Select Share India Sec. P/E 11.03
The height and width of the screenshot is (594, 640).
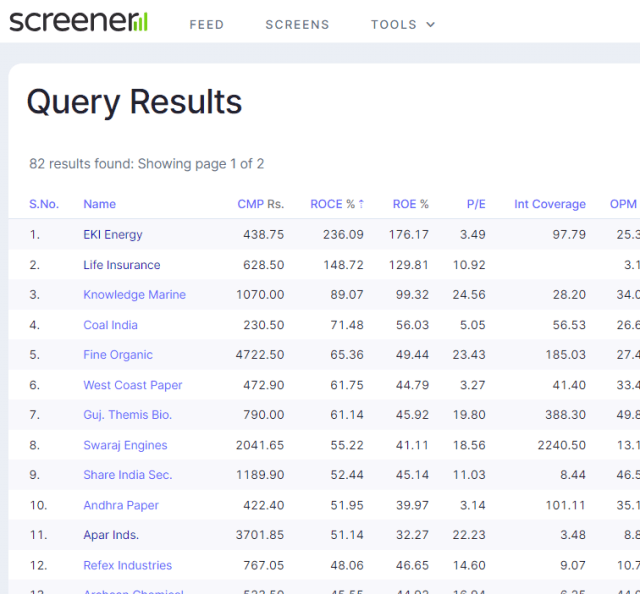[469, 475]
